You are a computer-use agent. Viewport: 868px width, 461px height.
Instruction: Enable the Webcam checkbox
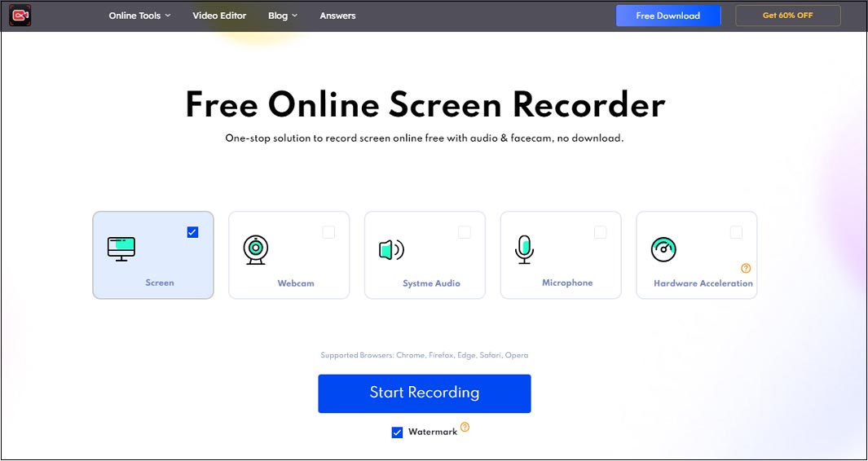click(x=328, y=232)
